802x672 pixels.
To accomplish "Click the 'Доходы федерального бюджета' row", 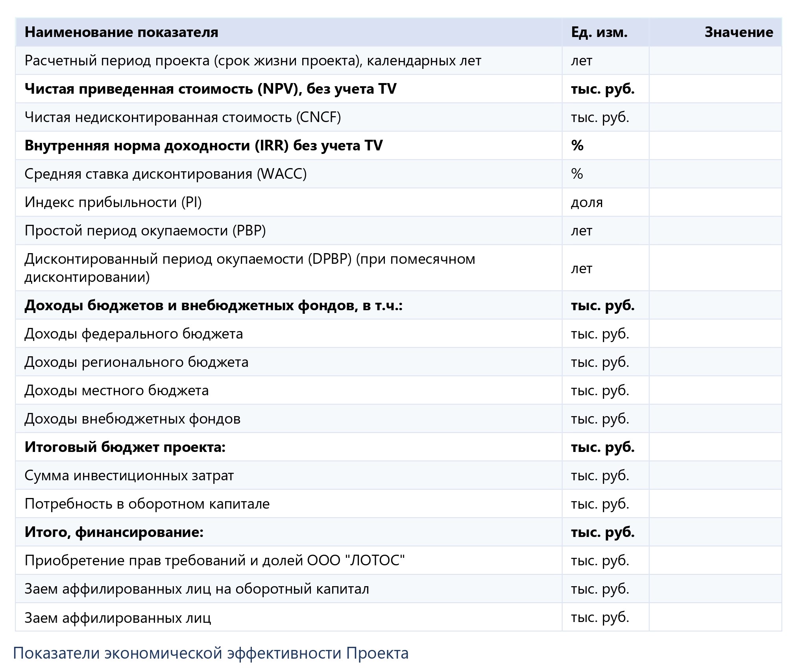I will [134, 334].
